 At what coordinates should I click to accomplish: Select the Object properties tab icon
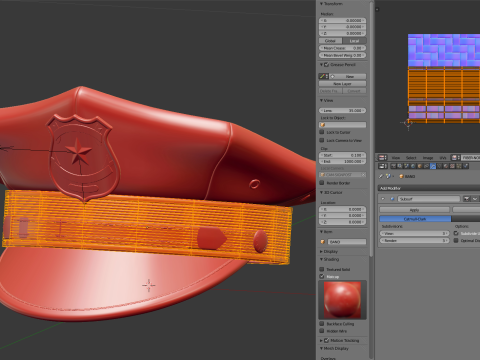point(420,166)
